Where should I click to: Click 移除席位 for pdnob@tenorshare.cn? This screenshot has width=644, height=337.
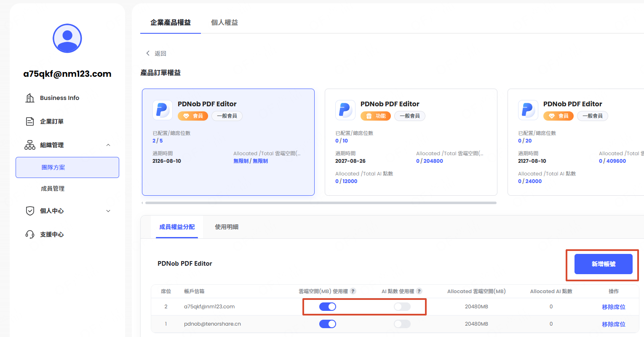click(614, 324)
